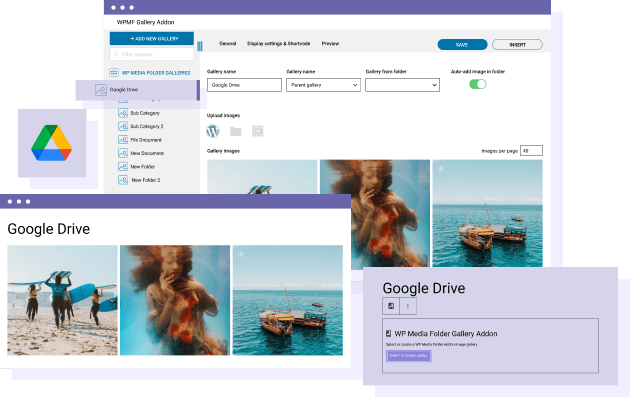Click the gallery block type icon in block toolbar

(391, 306)
